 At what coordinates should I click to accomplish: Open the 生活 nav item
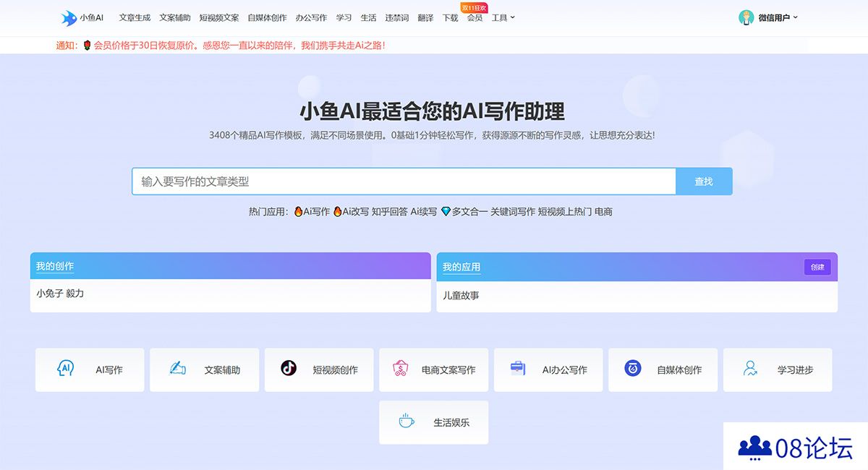coord(368,18)
